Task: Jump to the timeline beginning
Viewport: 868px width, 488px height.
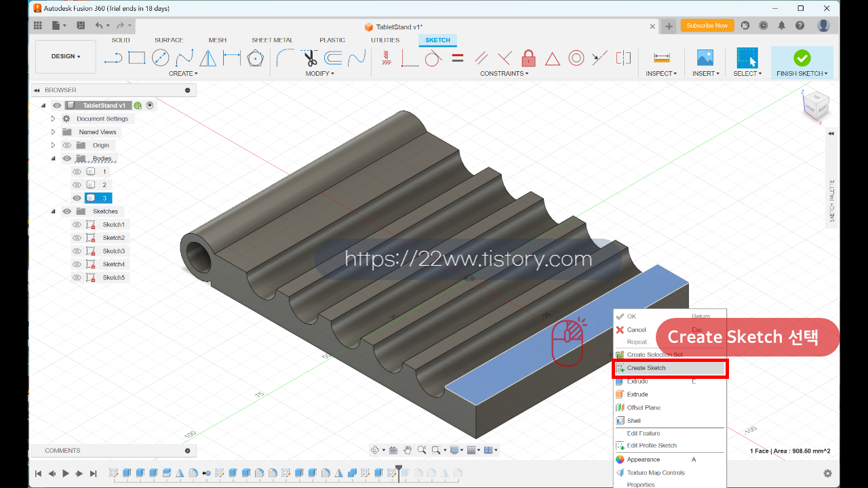Action: click(38, 473)
